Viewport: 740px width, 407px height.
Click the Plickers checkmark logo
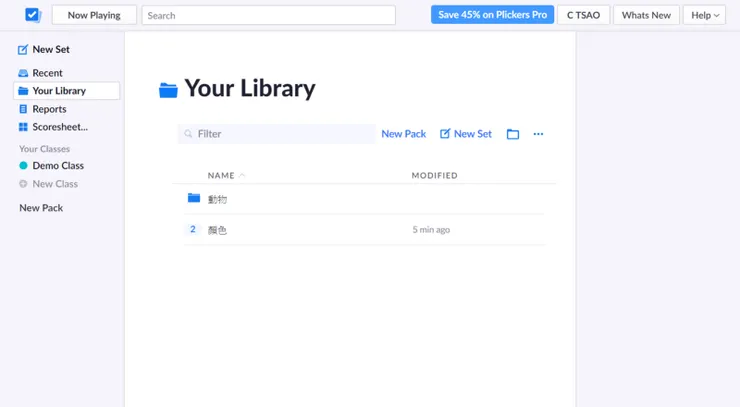[33, 15]
